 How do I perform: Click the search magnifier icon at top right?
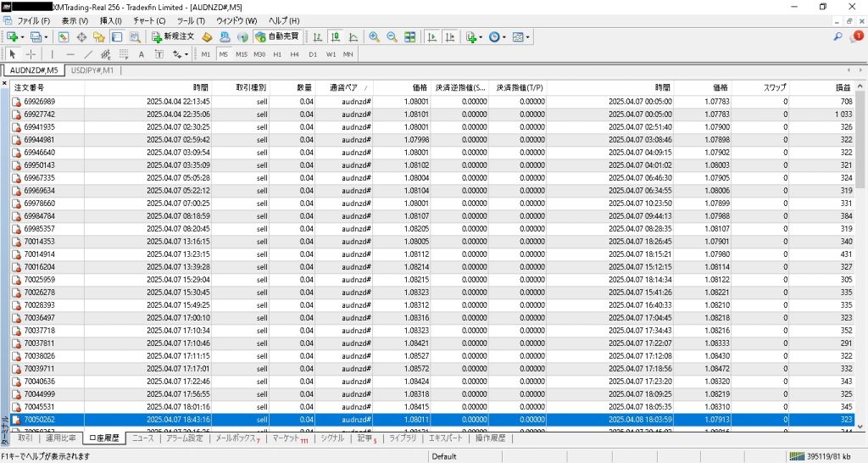click(x=838, y=37)
